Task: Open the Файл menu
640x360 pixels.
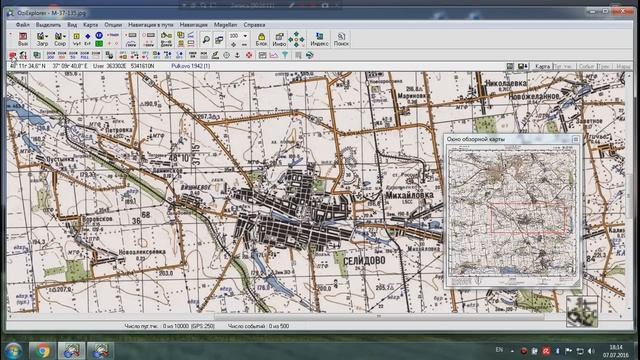Action: 22,25
